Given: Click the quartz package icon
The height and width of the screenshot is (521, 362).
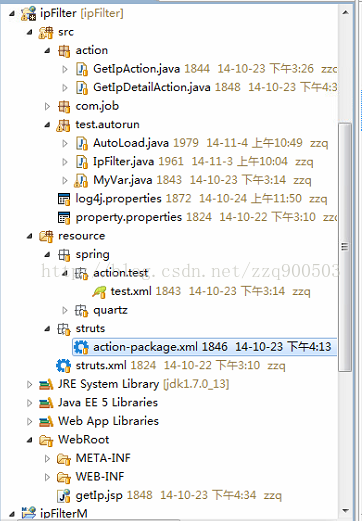Looking at the screenshot, I should tap(81, 311).
